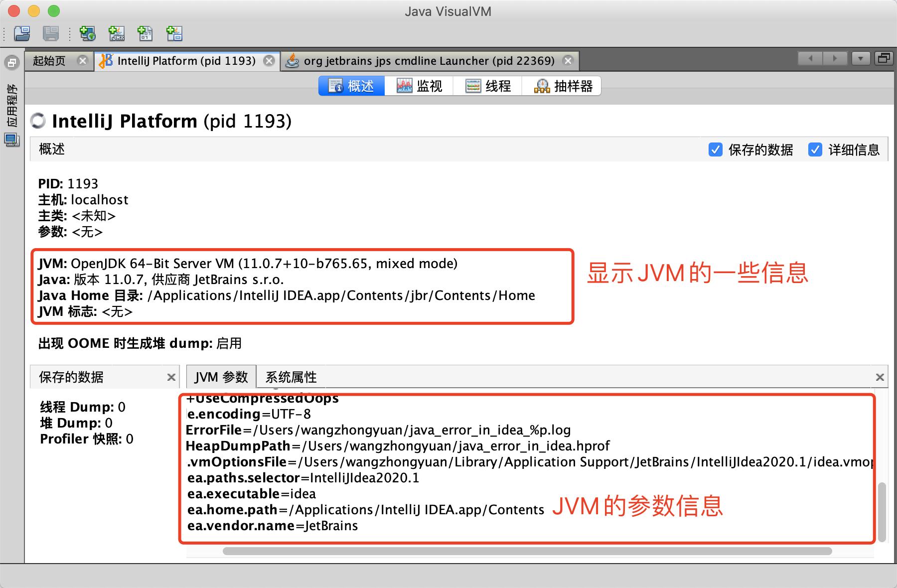Image resolution: width=897 pixels, height=588 pixels.
Task: Click the IntelliJ Platform (pid 1193) heading
Action: 172,121
